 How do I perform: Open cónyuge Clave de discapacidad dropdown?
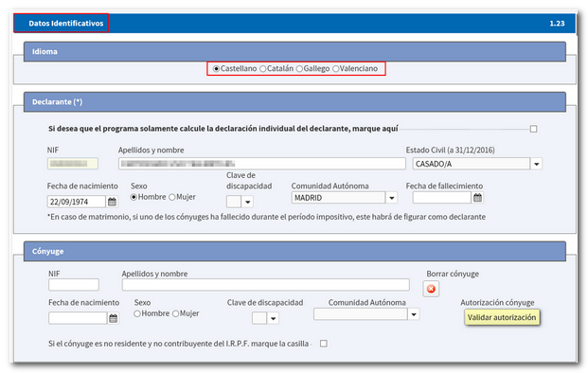pyautogui.click(x=273, y=318)
